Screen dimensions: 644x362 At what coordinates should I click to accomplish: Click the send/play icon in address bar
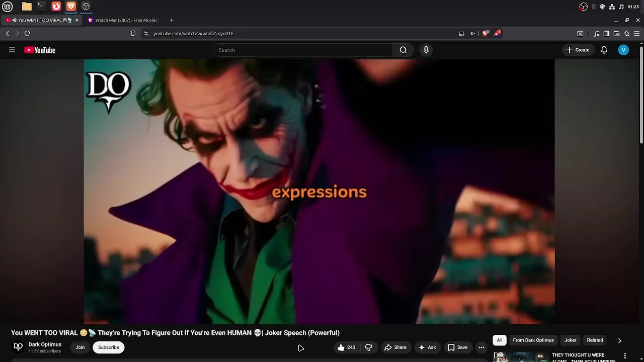(x=472, y=33)
